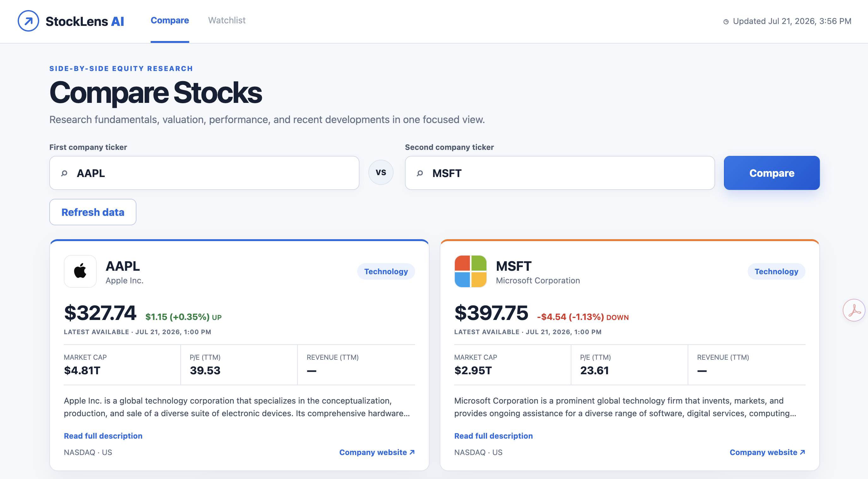Select the Compare tab in header

170,20
